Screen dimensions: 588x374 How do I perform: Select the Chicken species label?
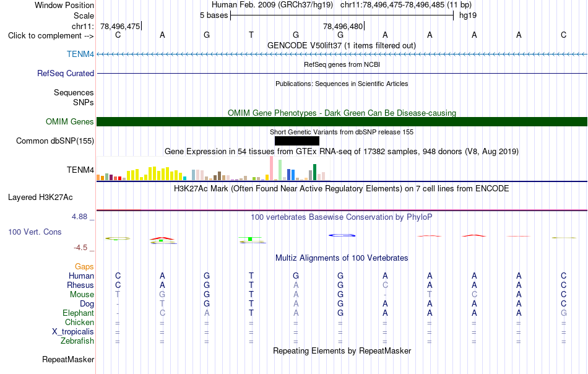click(79, 322)
